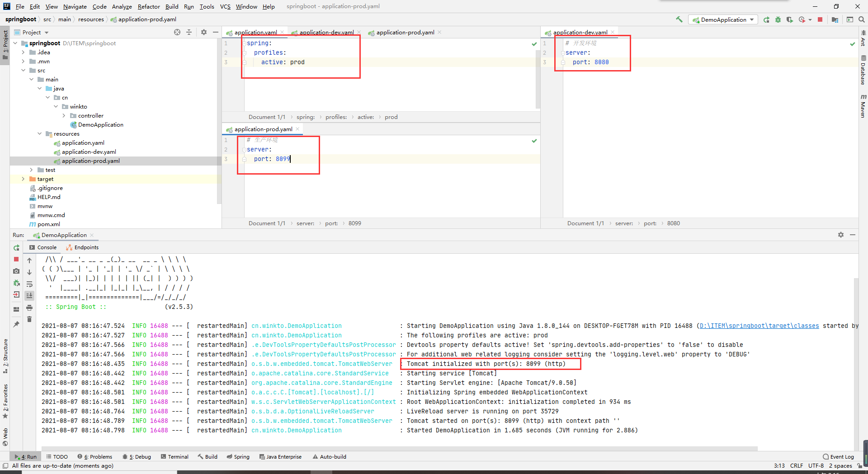Toggle soft-wrap in the console
The image size is (868, 474).
pos(29,284)
